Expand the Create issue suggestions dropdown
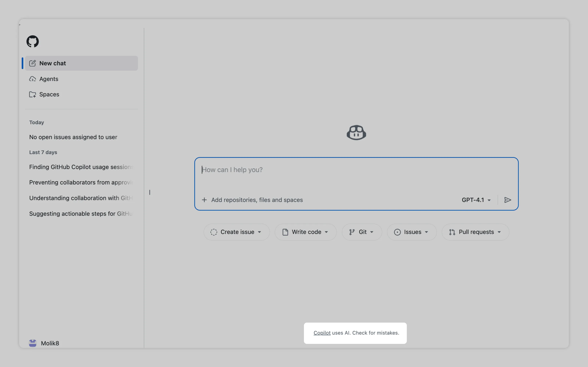This screenshot has height=367, width=588. tap(236, 232)
